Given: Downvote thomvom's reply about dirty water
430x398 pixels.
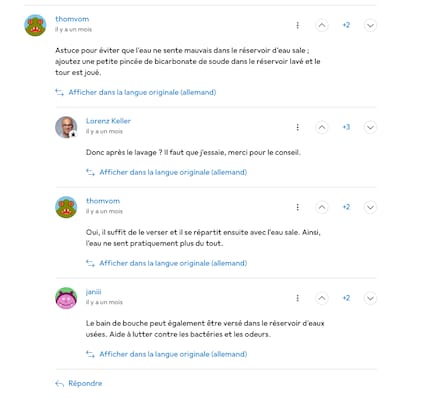Looking at the screenshot, I should (370, 207).
